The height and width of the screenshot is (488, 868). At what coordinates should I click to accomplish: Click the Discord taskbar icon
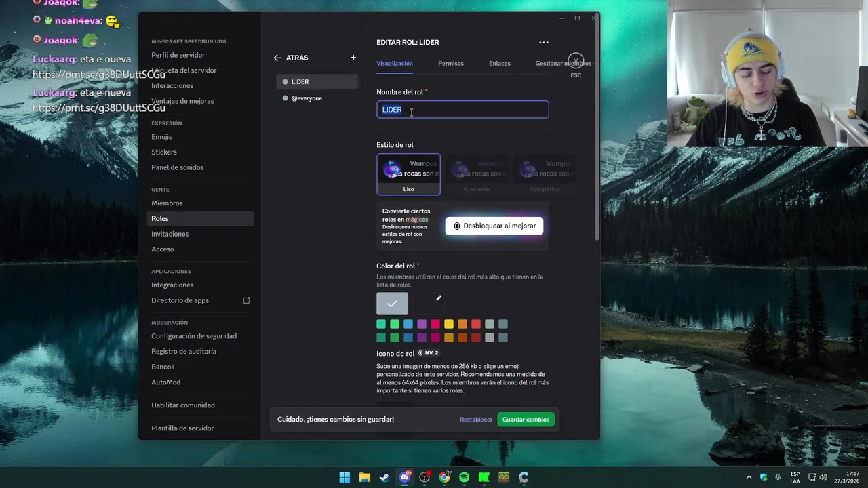point(405,477)
